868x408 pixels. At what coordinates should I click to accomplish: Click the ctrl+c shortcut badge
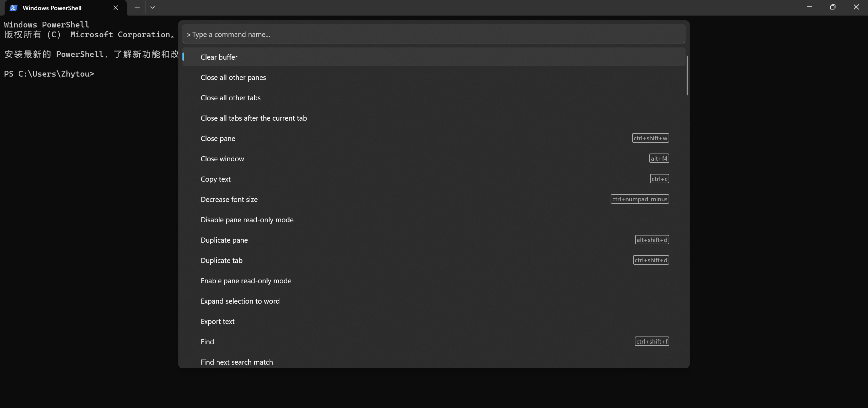tap(659, 179)
